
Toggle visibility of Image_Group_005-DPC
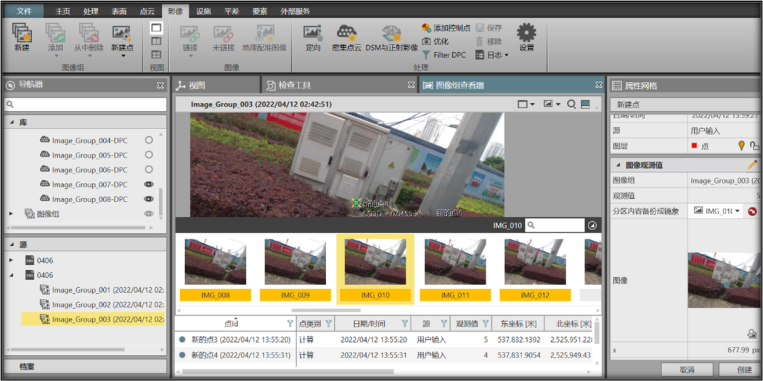(x=149, y=155)
